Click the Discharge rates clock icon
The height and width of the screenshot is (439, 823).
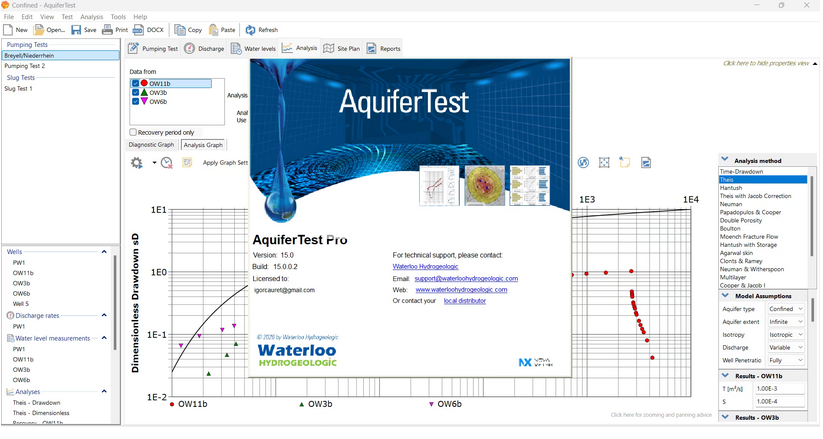tap(10, 316)
